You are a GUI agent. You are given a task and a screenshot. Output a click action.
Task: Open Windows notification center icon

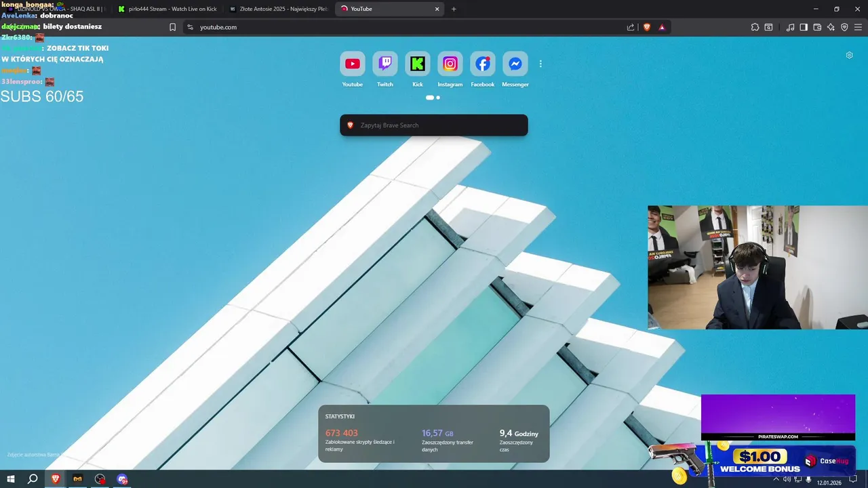[x=854, y=479]
